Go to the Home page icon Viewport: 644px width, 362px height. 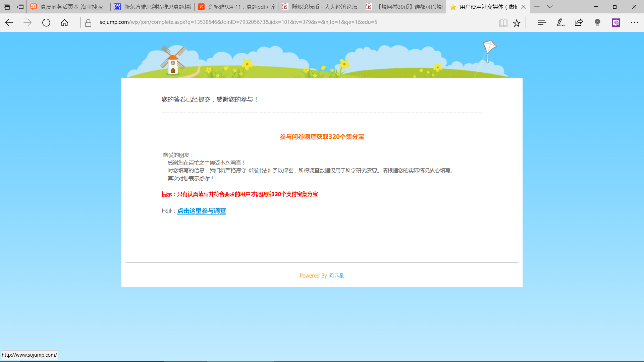pyautogui.click(x=64, y=22)
